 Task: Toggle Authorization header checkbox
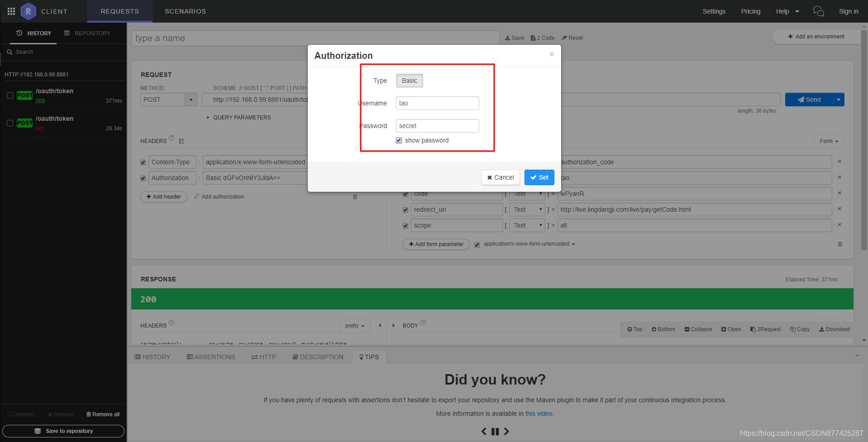pos(143,178)
